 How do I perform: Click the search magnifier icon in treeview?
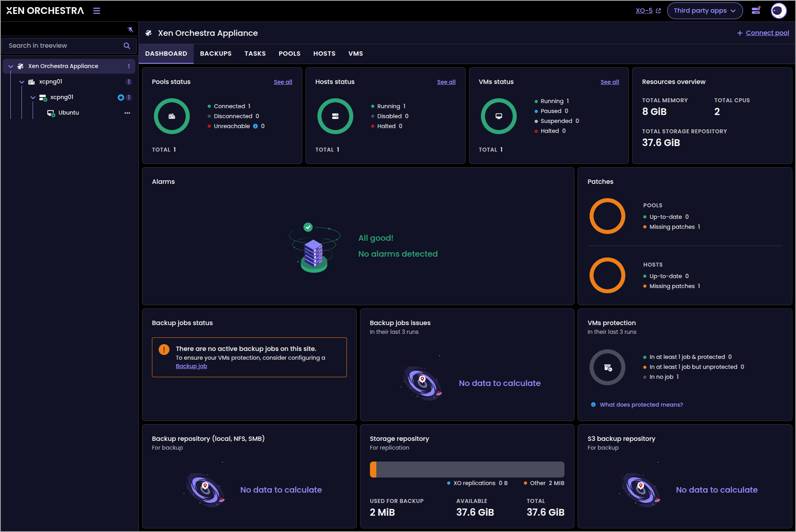pyautogui.click(x=127, y=46)
